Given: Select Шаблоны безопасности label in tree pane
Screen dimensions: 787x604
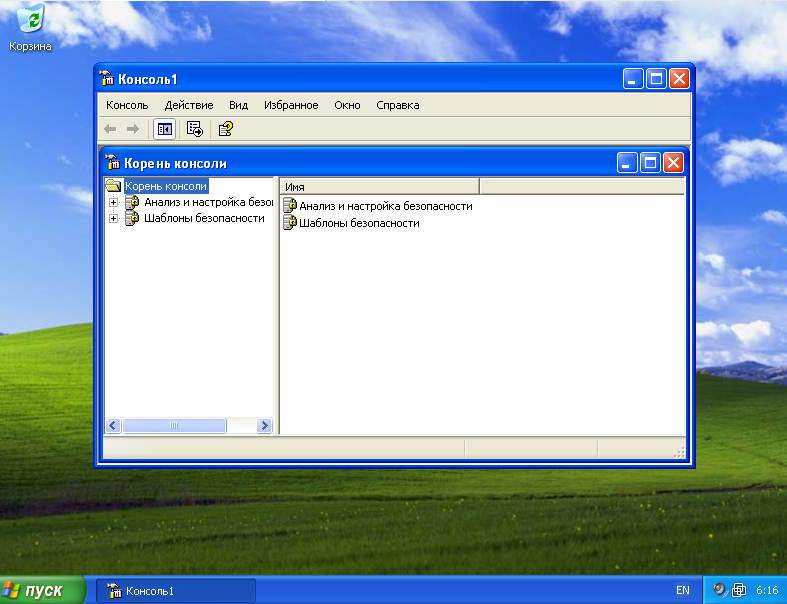Looking at the screenshot, I should (204, 218).
